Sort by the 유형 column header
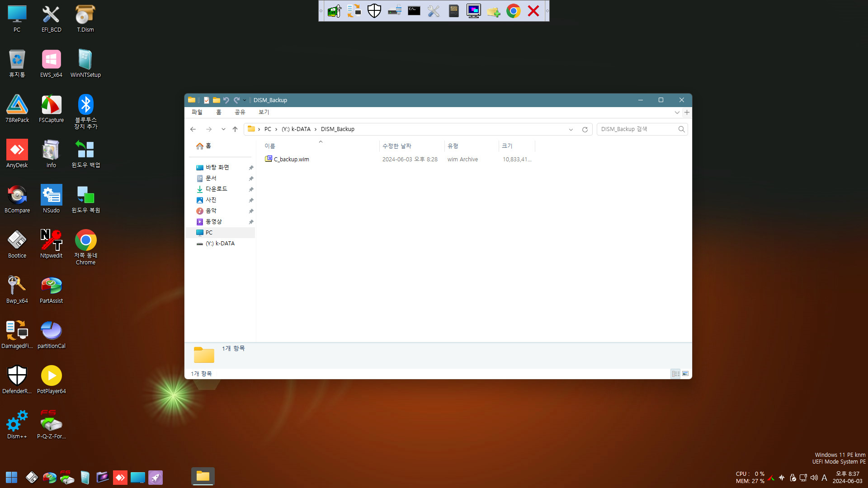Screen dimensions: 868x488 tap(472, 146)
